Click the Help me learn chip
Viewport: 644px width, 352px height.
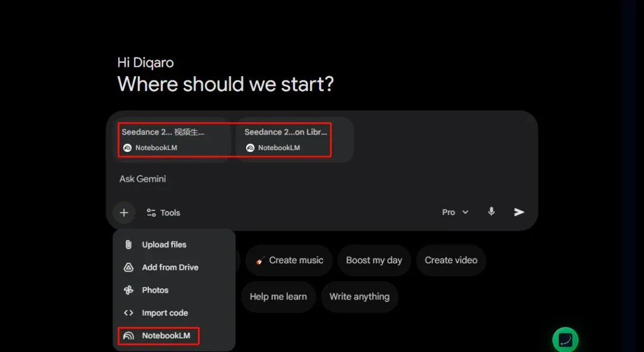point(278,297)
